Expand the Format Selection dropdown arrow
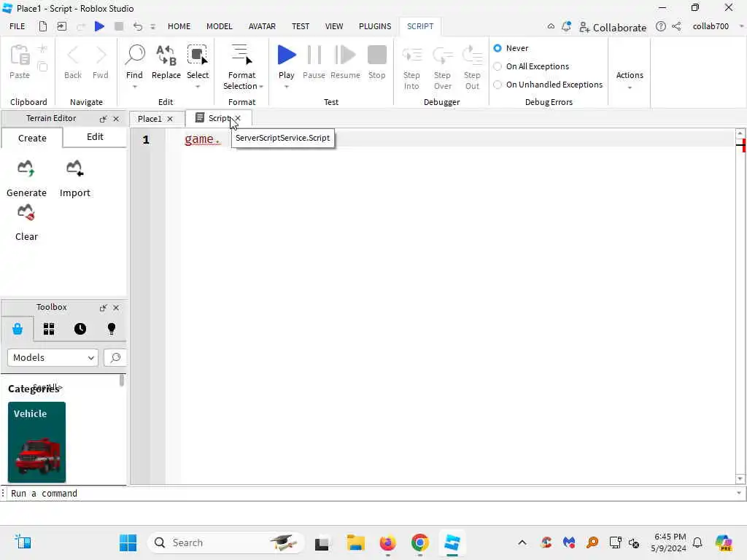Viewport: 747px width, 560px height. (261, 87)
